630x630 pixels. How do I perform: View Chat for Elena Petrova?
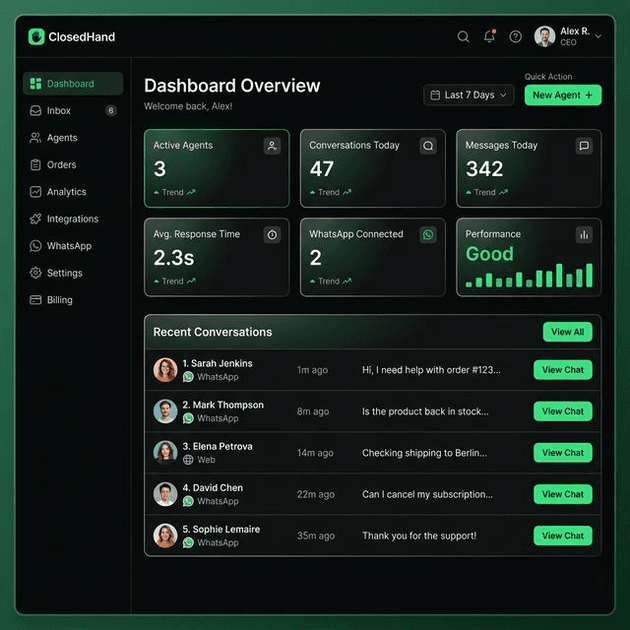(562, 453)
